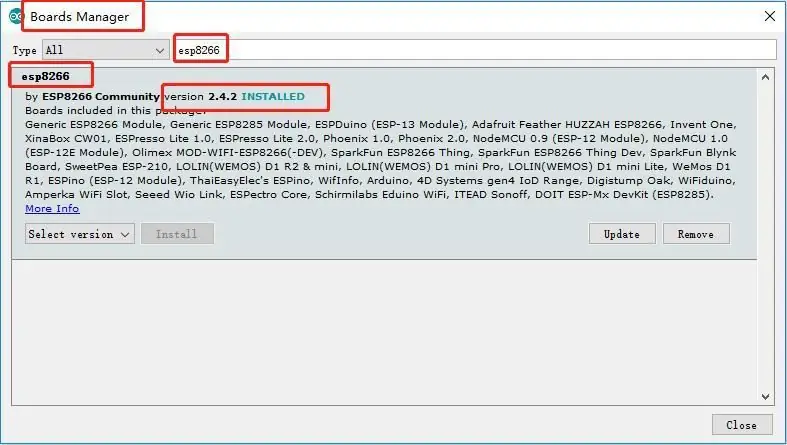
Task: Click the version 2.4.2 text
Action: coord(201,97)
